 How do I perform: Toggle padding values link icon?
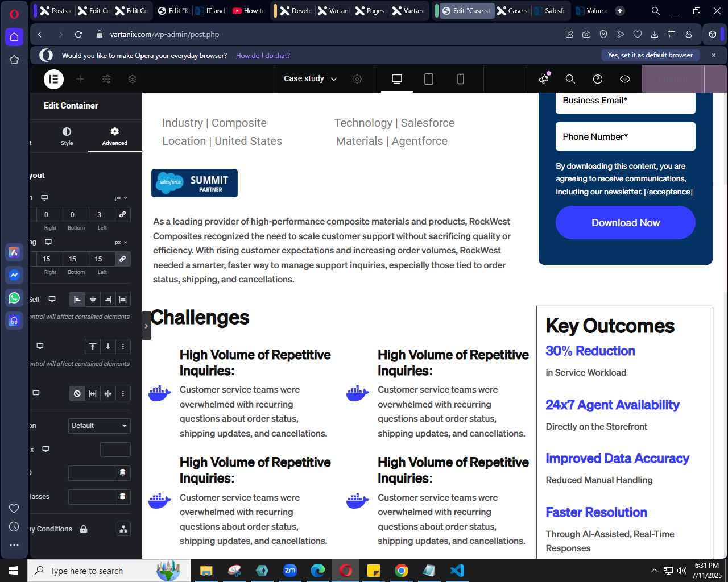point(122,259)
